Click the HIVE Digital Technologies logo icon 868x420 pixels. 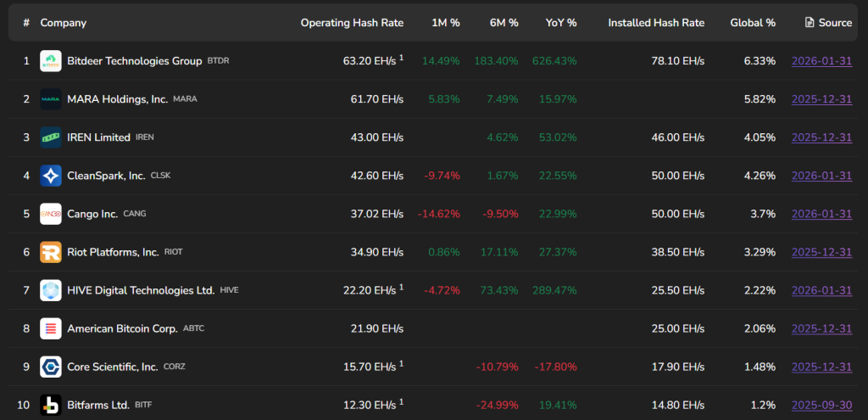(51, 290)
